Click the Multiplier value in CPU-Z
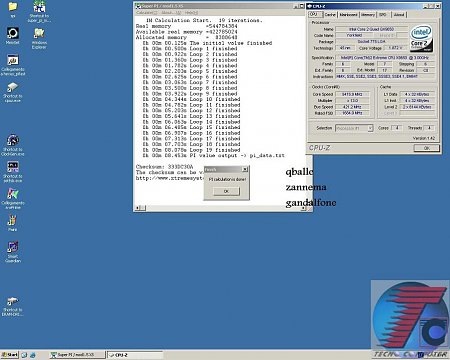 (352, 101)
